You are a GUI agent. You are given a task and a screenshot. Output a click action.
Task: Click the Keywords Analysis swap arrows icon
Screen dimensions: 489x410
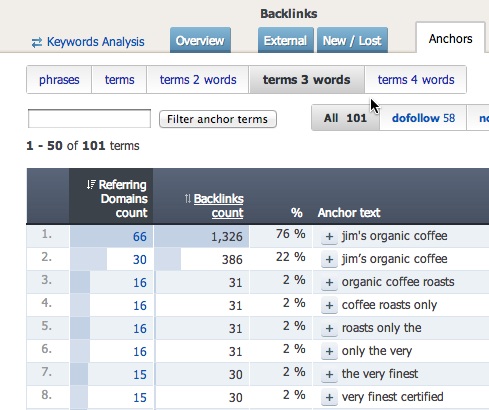[x=37, y=42]
